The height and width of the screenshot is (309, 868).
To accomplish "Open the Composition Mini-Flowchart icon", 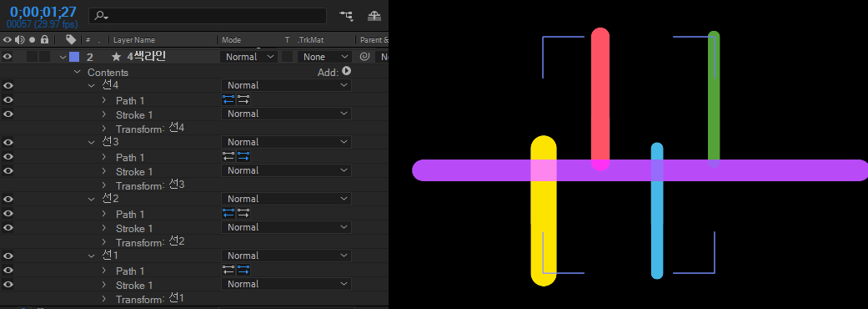I will 347,16.
